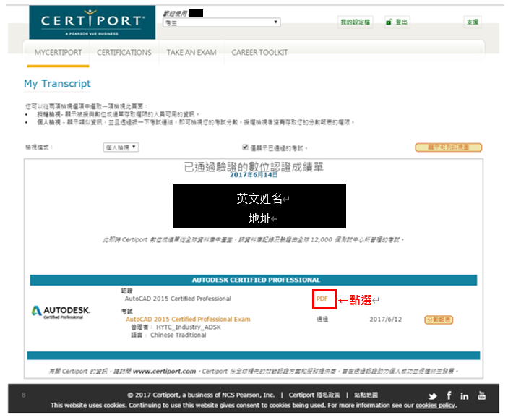Image resolution: width=508 pixels, height=420 pixels.
Task: Open the Twitter social link
Action: point(433,396)
